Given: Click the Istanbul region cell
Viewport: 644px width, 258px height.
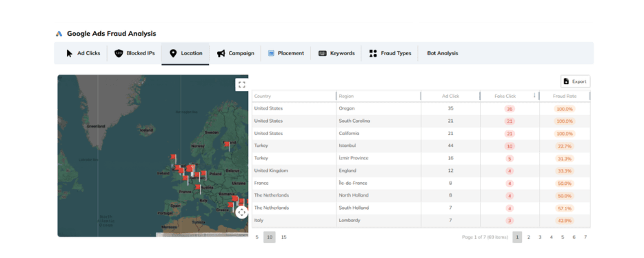Looking at the screenshot, I should coord(379,146).
